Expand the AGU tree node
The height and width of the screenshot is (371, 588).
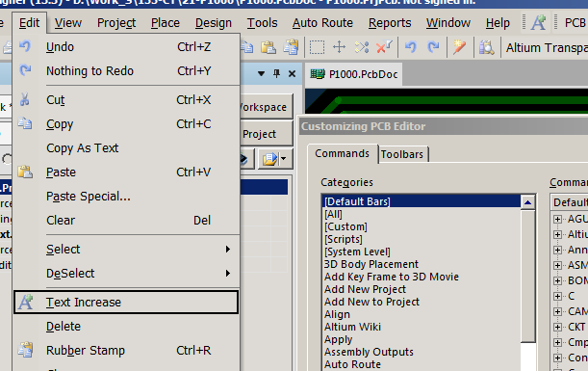pos(557,219)
